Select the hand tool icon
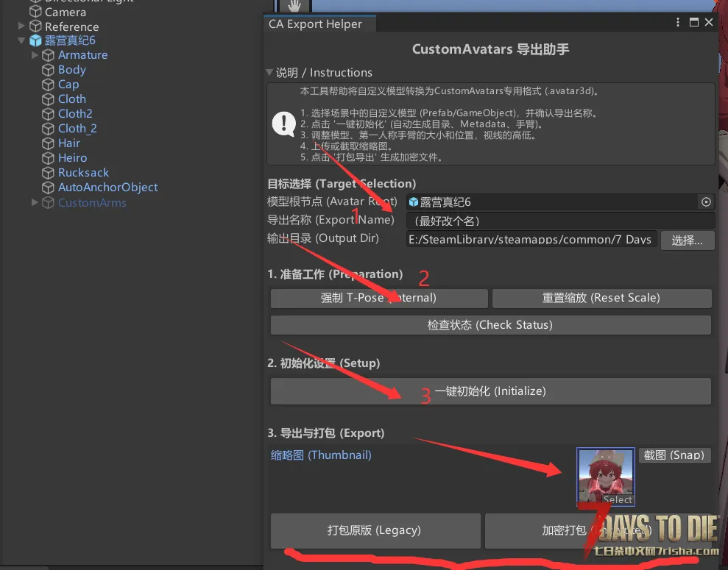Image resolution: width=728 pixels, height=570 pixels. 294,6
